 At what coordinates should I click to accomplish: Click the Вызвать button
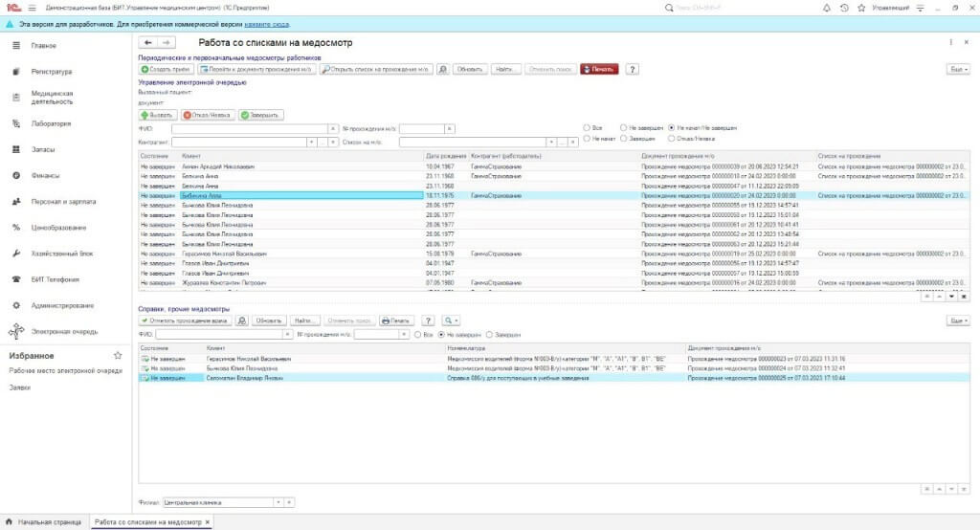(158, 115)
